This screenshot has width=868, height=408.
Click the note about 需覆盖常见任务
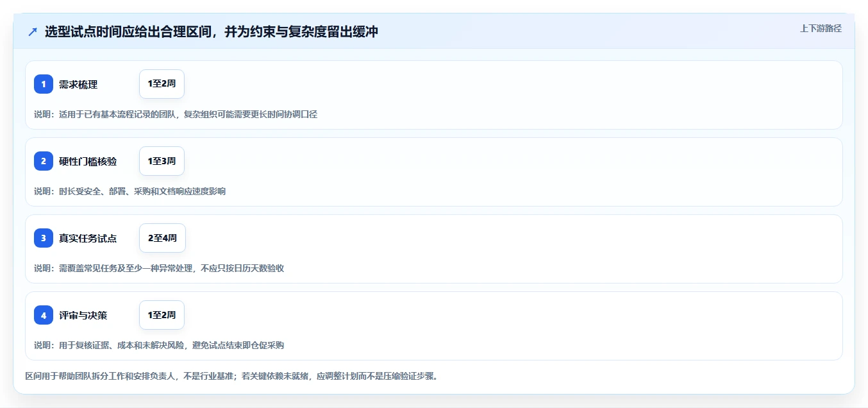point(159,268)
